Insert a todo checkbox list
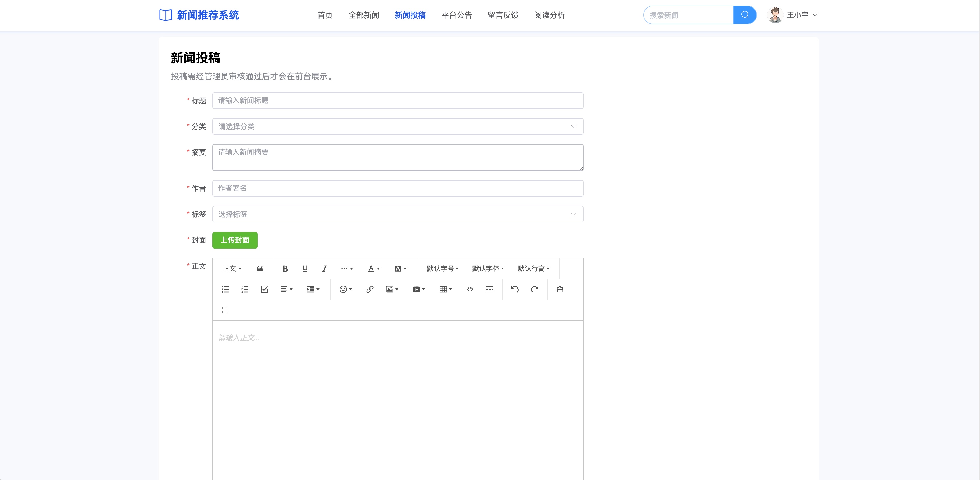Viewport: 980px width, 480px height. tap(264, 289)
